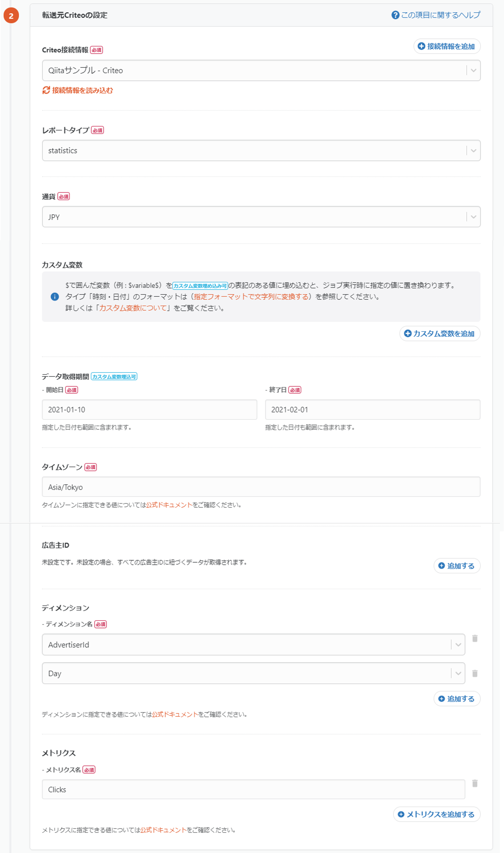Open metrics 公式ドキュメント link

click(163, 830)
